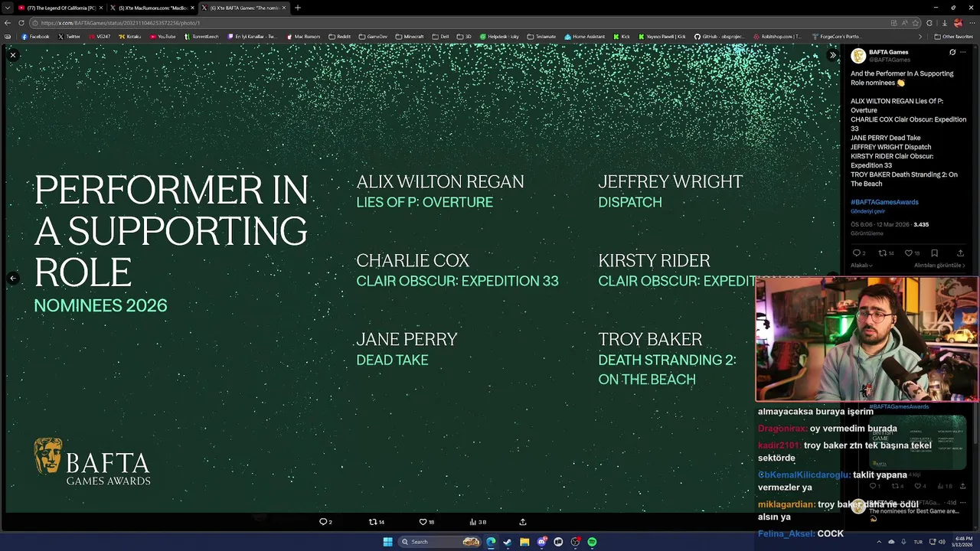Viewport: 980px width, 551px height.
Task: Open the read aloud icon in address bar
Action: click(904, 23)
